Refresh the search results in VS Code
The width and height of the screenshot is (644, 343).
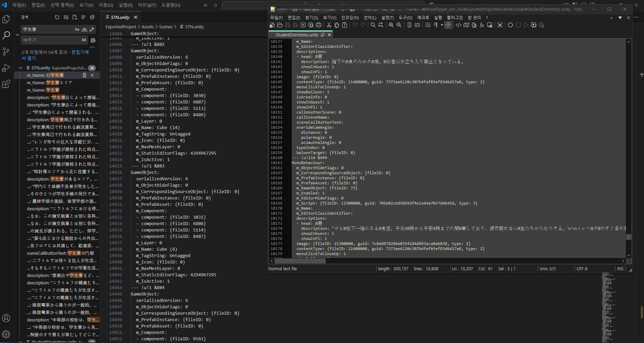(57, 17)
